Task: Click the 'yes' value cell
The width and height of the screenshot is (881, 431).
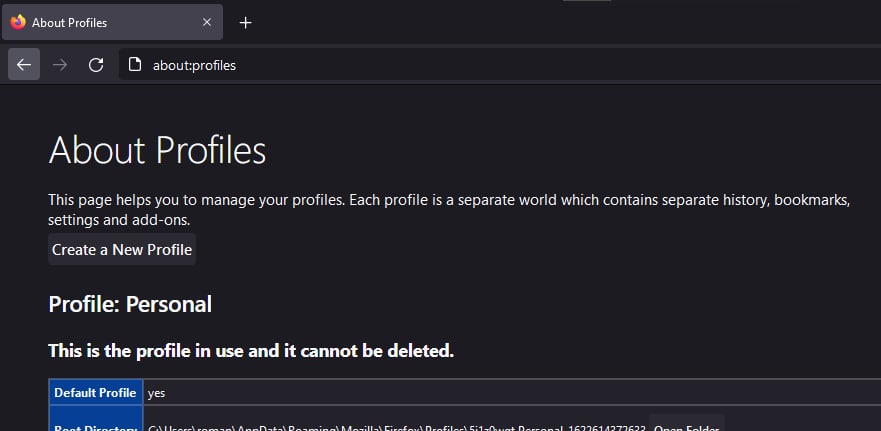Action: [x=512, y=393]
